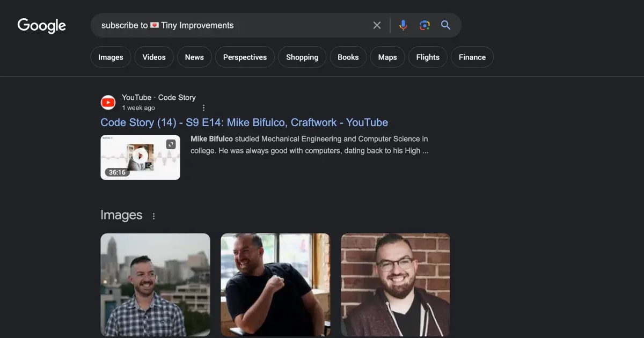Clear the search query with X

(377, 25)
